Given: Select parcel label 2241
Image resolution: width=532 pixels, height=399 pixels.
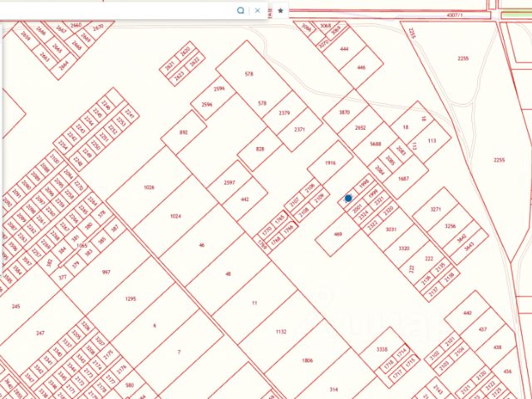Looking at the screenshot, I should [130, 113].
